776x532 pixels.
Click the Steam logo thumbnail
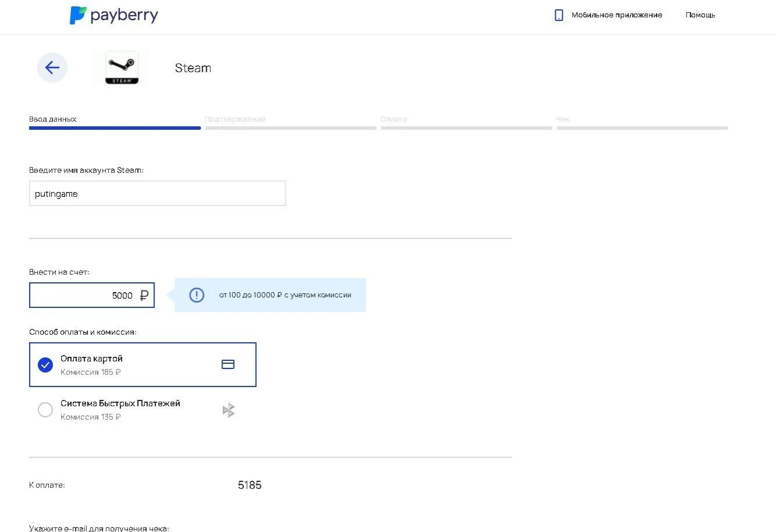pos(122,68)
